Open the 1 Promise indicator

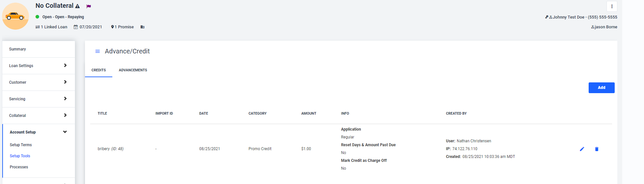pyautogui.click(x=122, y=27)
